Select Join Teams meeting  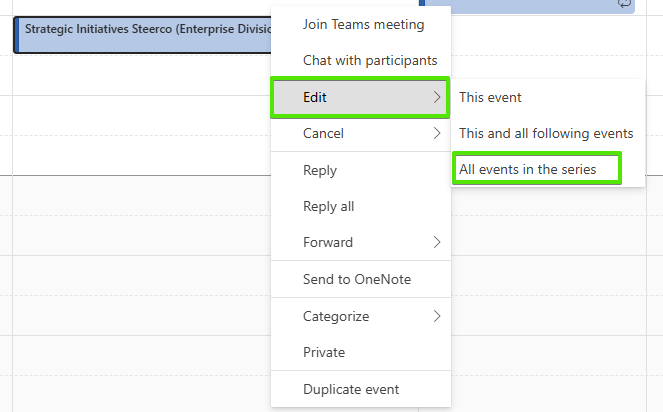pyautogui.click(x=363, y=24)
